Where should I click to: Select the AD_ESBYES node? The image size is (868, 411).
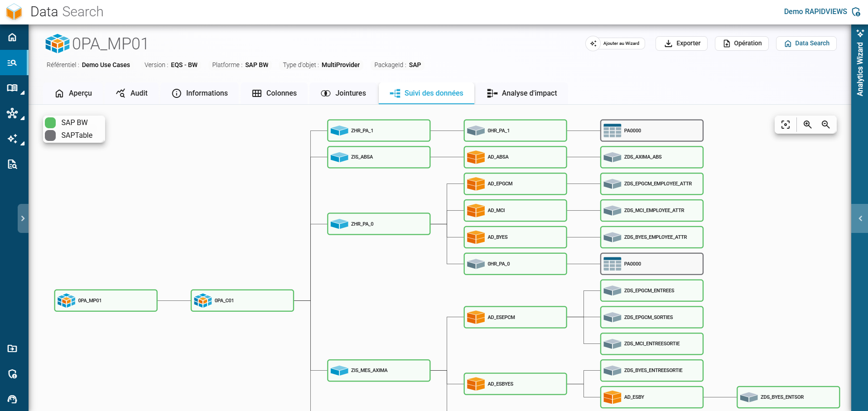click(x=515, y=384)
